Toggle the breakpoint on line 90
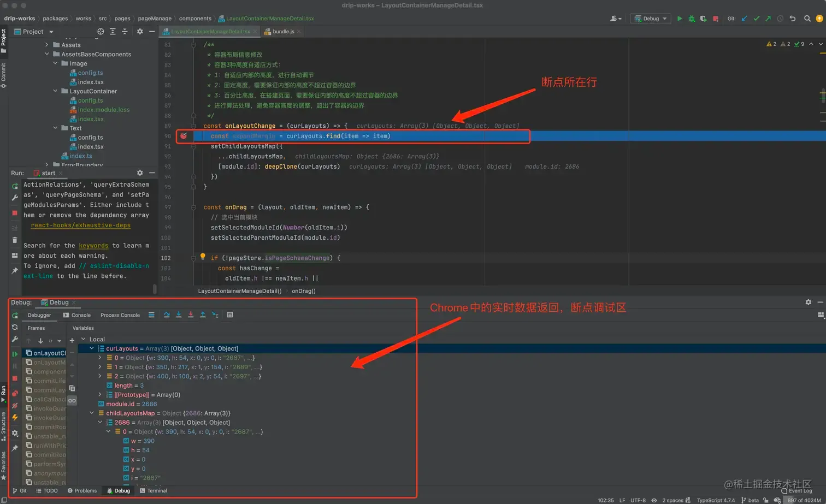 pyautogui.click(x=184, y=136)
